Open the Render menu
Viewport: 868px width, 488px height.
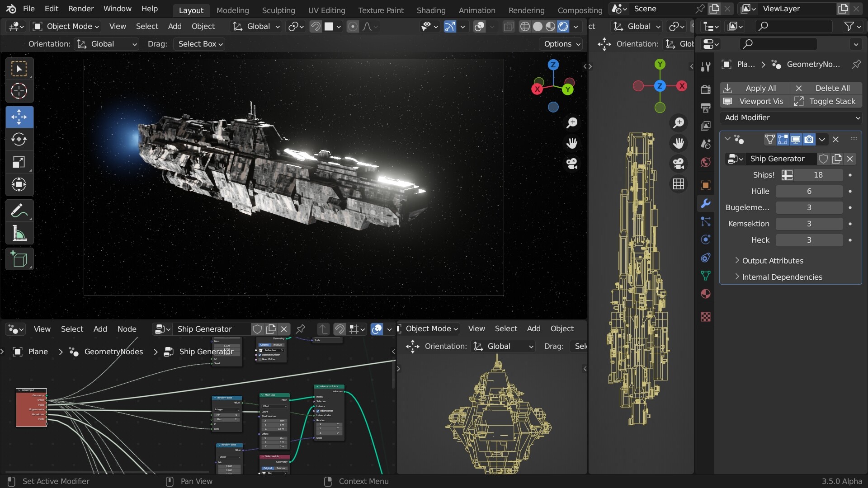pyautogui.click(x=81, y=9)
